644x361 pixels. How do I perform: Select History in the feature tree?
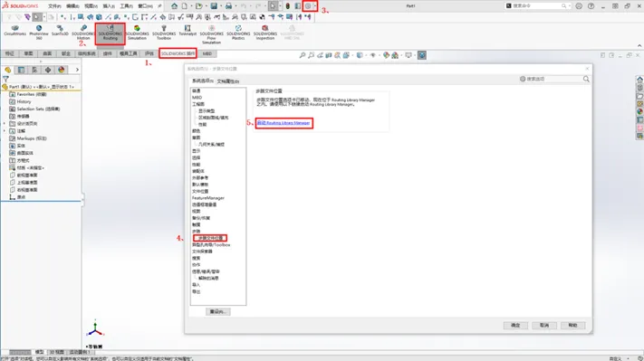tap(24, 101)
